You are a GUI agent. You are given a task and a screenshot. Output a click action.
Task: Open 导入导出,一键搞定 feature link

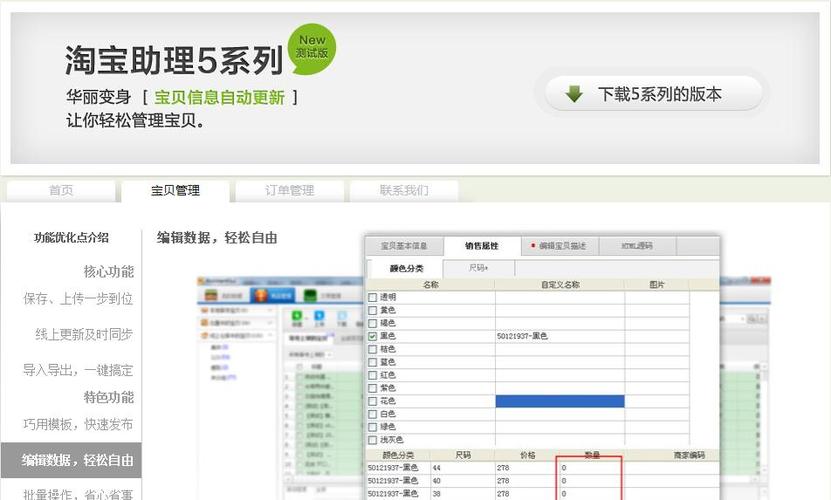78,370
